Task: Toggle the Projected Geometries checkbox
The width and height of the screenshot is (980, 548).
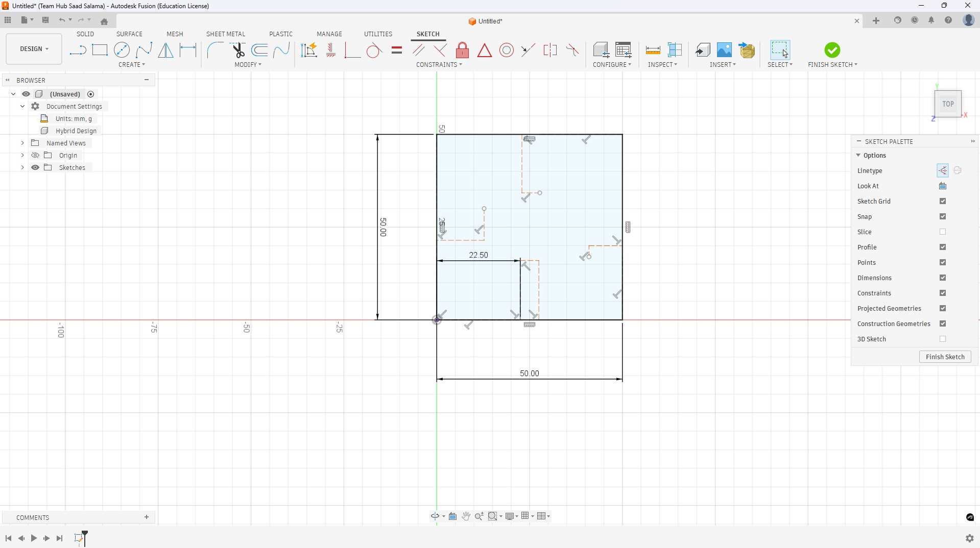Action: tap(943, 308)
